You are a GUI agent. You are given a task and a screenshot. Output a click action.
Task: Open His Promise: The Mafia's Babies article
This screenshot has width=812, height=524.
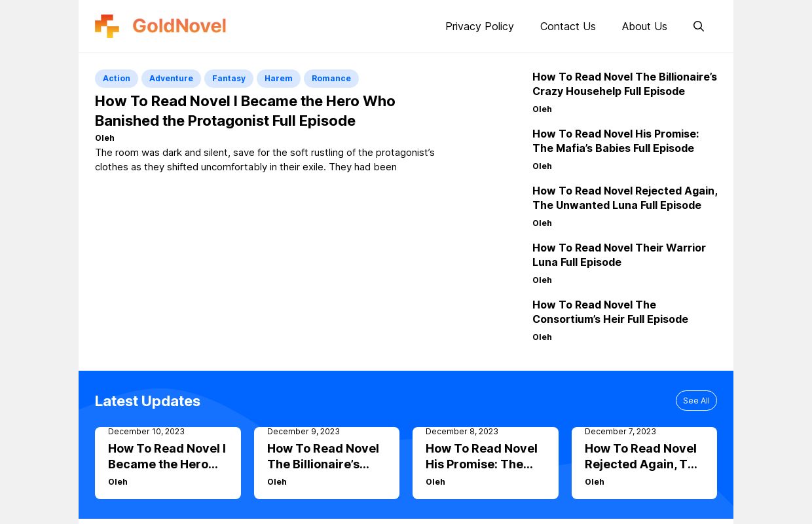tap(616, 141)
